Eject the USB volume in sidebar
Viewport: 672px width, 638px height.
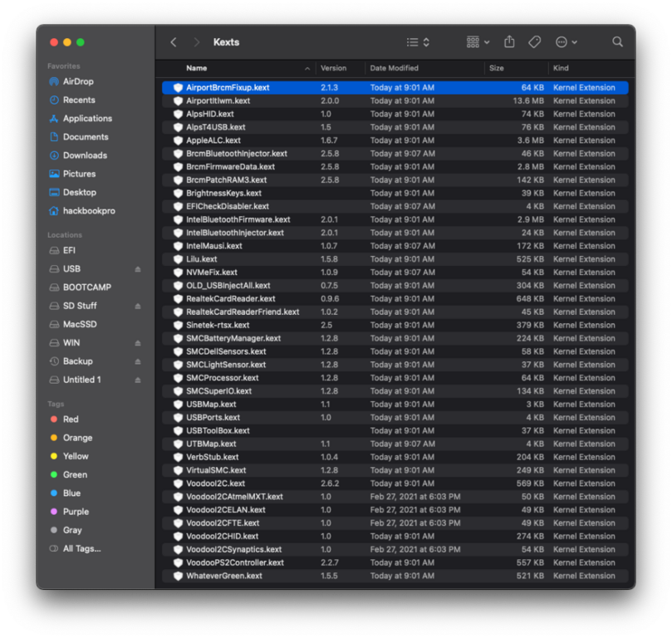[x=138, y=269]
